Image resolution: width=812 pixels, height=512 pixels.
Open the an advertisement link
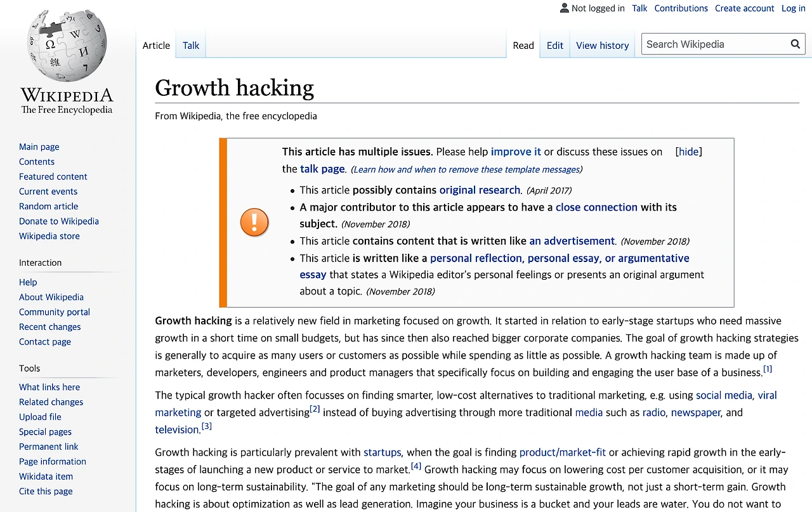coord(572,241)
